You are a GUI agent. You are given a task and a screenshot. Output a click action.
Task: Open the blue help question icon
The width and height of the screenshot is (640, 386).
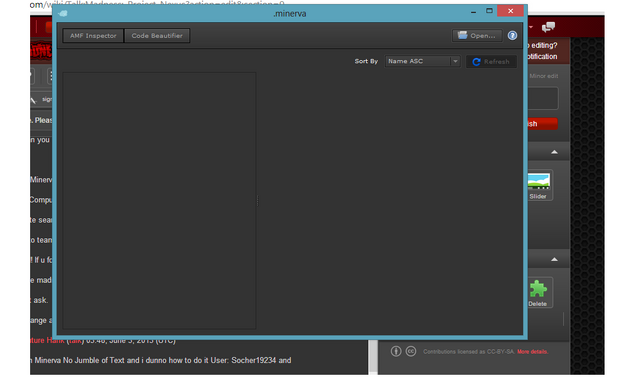512,36
